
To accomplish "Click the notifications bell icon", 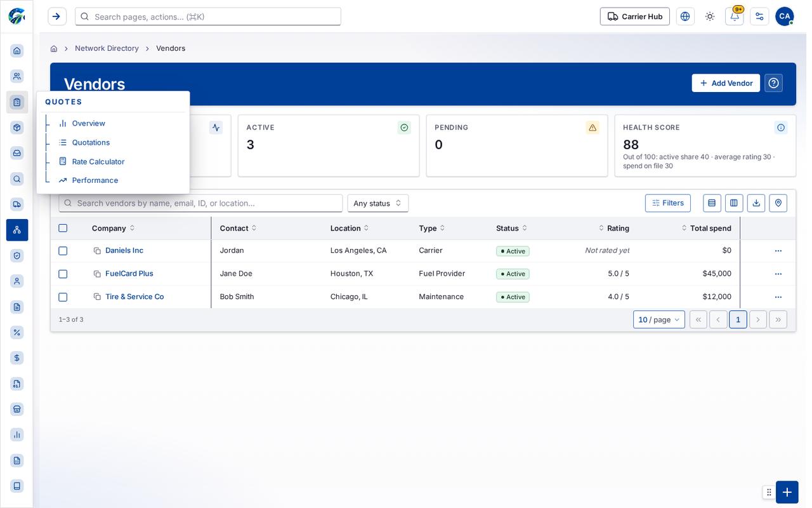I will [x=734, y=17].
